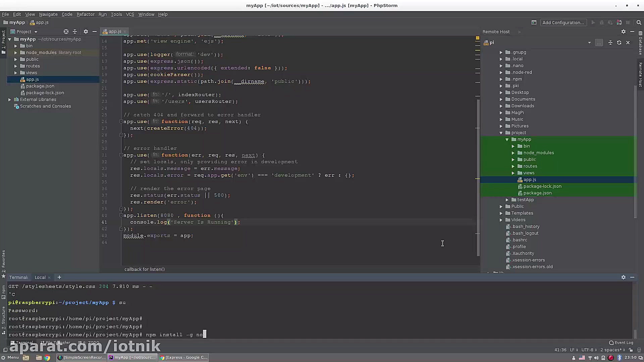Open package.json in Project tree

point(40,86)
